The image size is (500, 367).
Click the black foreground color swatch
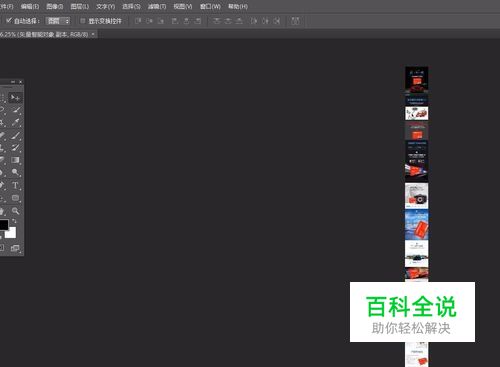click(x=4, y=225)
